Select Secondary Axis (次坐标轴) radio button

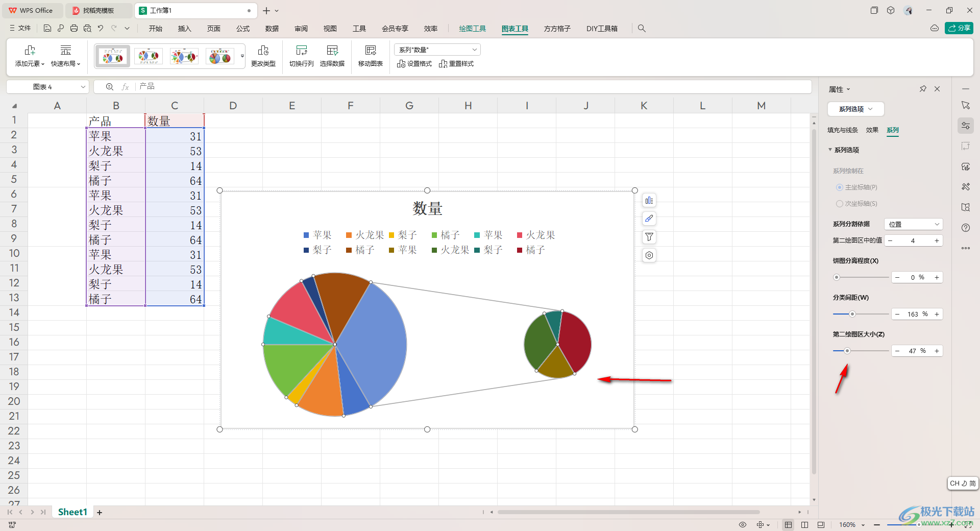839,204
